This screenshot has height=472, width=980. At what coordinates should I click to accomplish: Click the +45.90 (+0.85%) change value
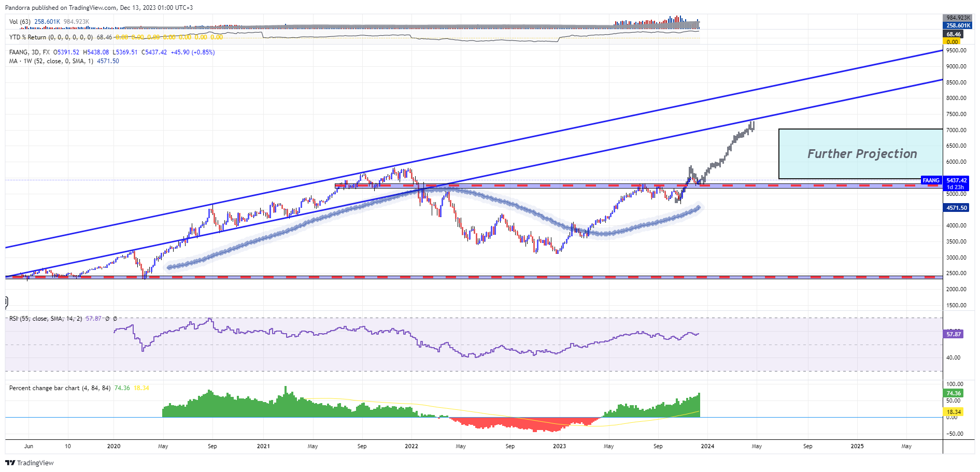[x=193, y=52]
